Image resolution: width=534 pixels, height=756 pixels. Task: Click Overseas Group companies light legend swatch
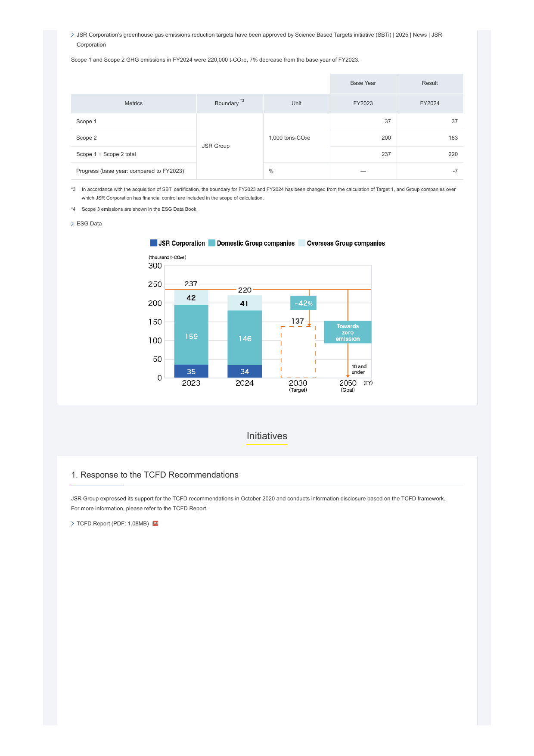pos(302,243)
